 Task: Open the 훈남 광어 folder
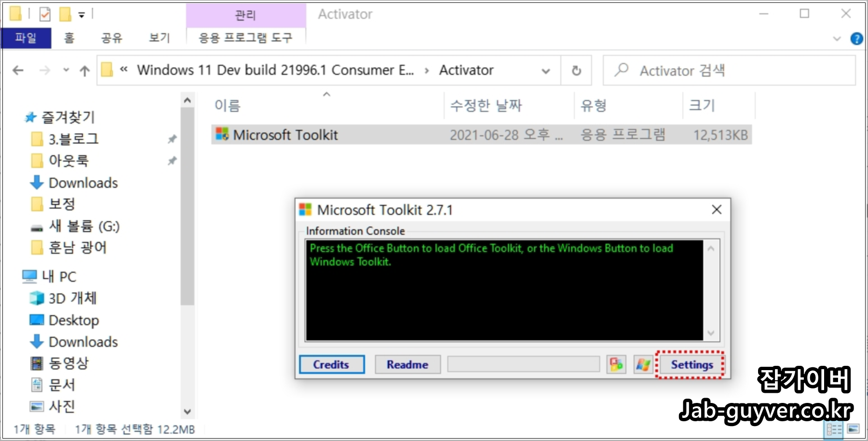click(x=77, y=247)
